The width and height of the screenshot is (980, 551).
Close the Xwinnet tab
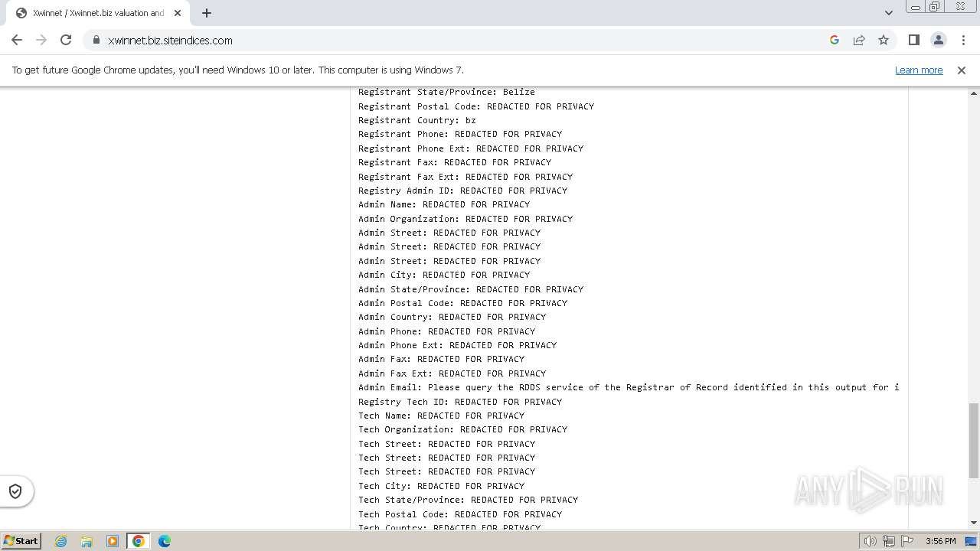pos(178,13)
